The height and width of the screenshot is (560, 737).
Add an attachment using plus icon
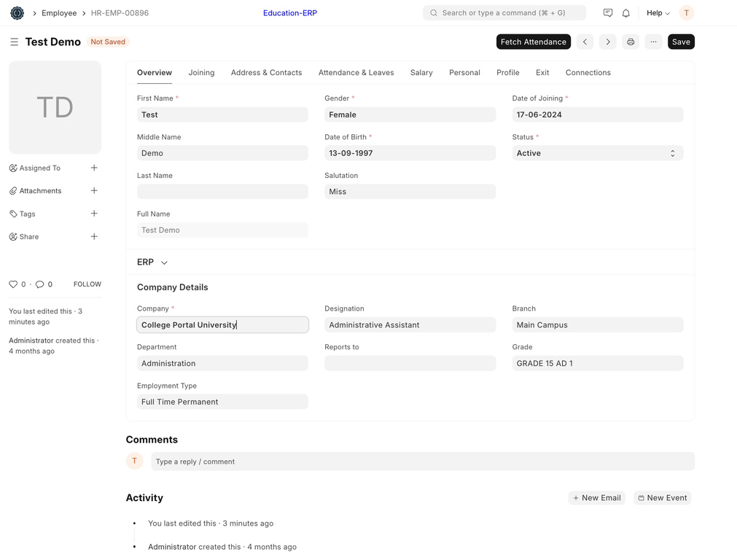(x=94, y=191)
